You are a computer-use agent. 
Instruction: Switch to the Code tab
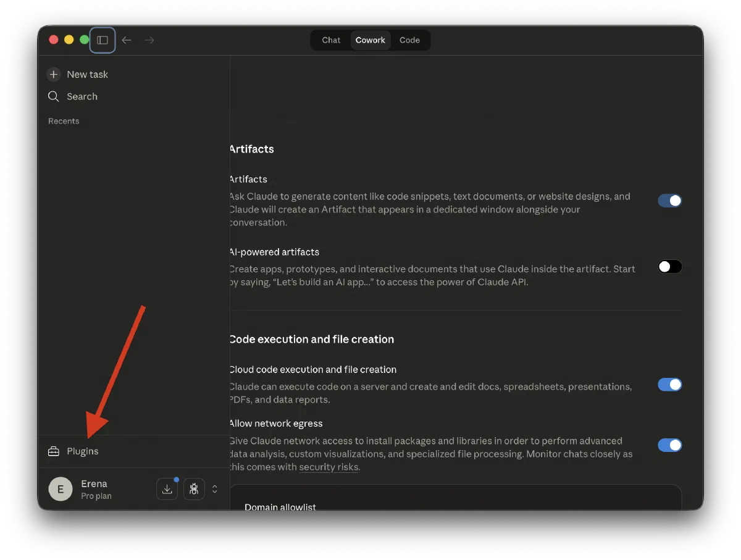point(409,40)
